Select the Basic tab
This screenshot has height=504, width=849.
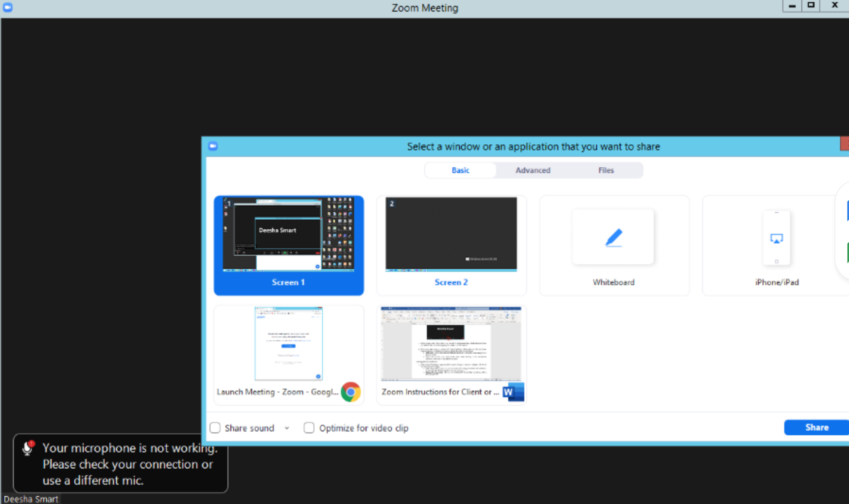tap(460, 170)
